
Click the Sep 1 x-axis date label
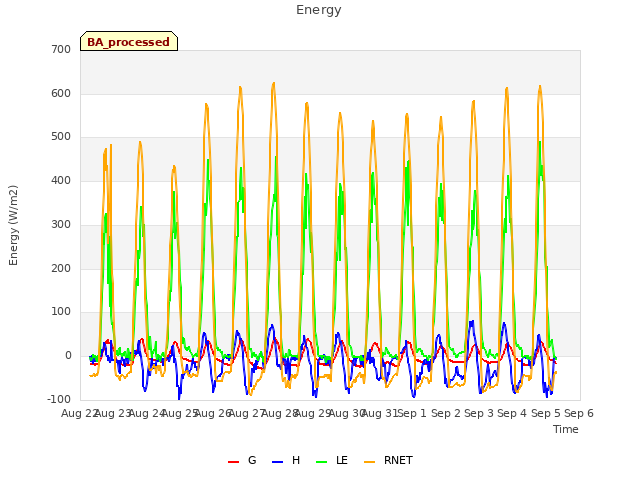(x=412, y=413)
